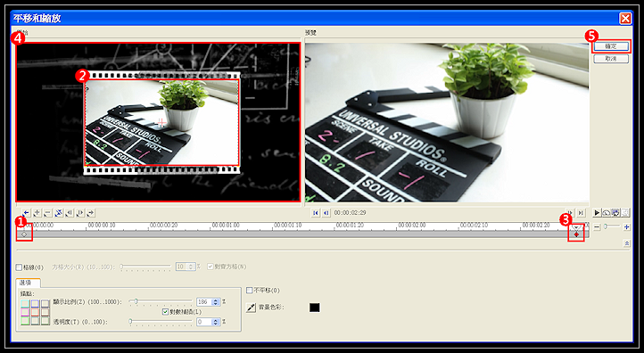Click the enable device monitor icon
644x353 pixels.
(x=615, y=213)
